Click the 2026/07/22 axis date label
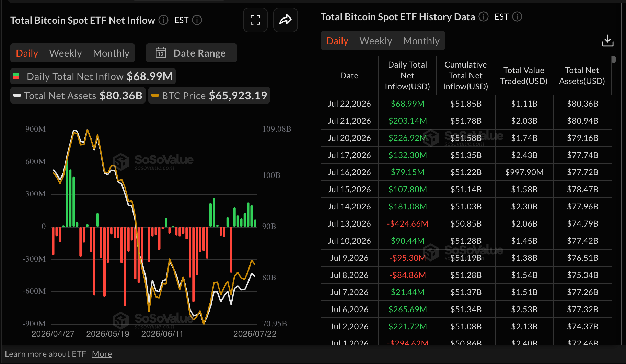Screen dimensions: 626x364 point(255,334)
